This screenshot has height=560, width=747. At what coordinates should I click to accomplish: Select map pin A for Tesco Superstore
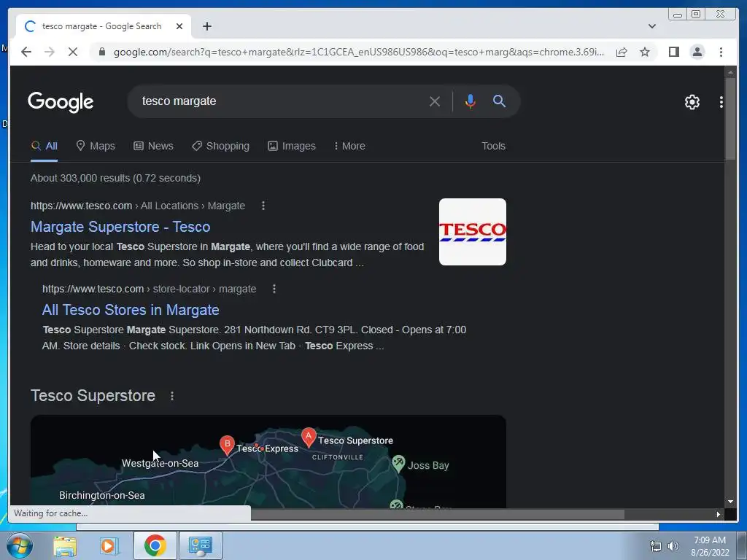click(309, 437)
